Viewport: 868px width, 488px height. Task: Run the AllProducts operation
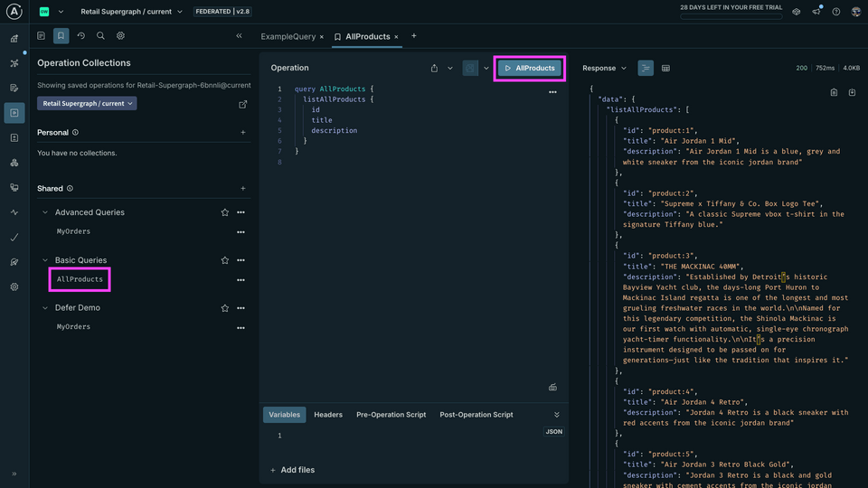coord(530,68)
